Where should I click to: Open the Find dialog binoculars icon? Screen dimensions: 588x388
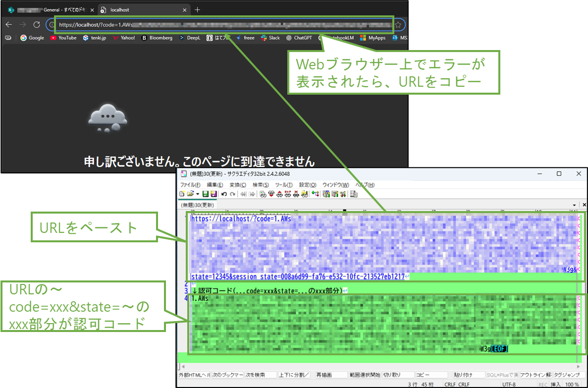[x=263, y=194]
